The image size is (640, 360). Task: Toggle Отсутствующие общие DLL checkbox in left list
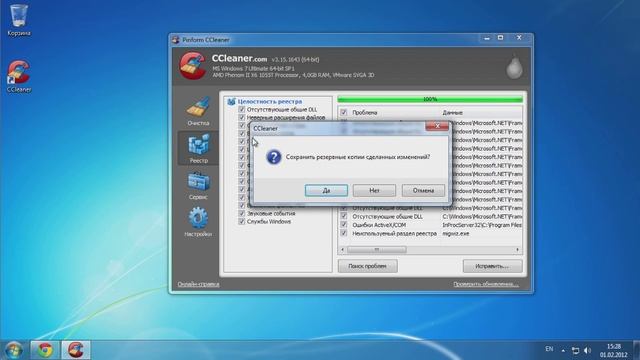click(x=242, y=109)
